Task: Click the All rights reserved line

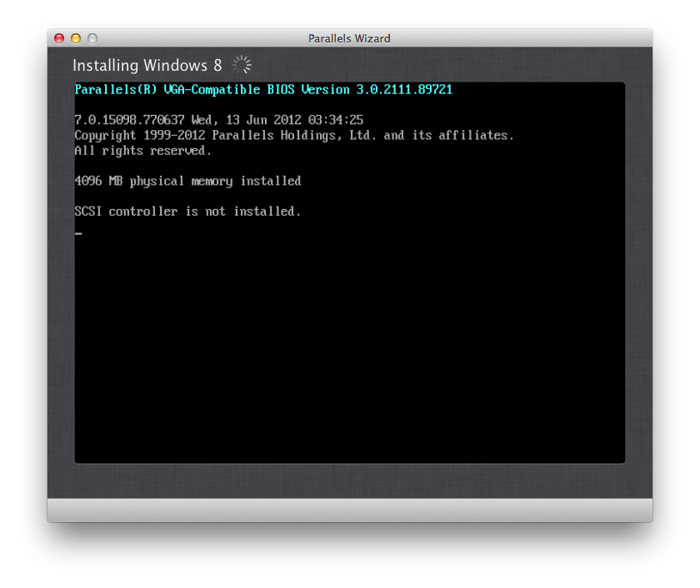Action: pos(142,151)
